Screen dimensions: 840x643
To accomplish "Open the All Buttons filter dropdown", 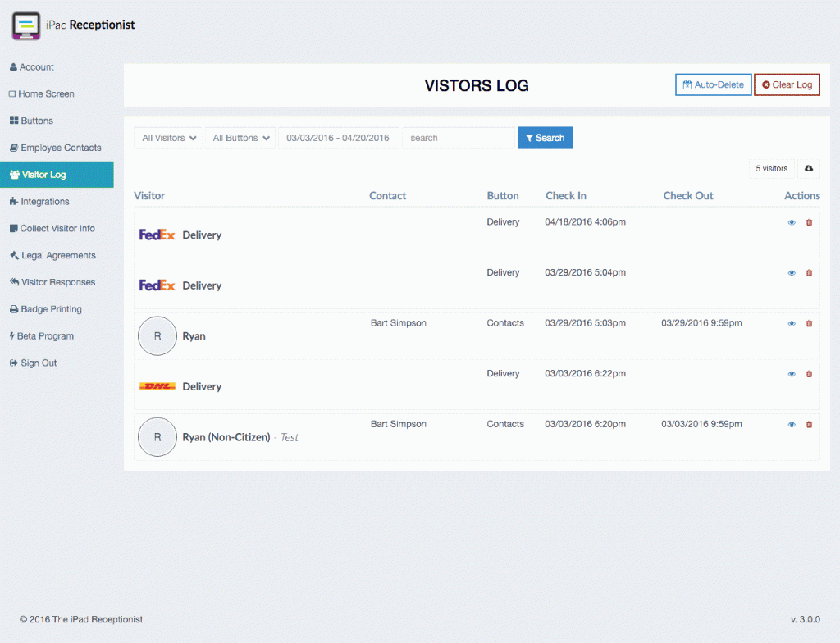I will [240, 138].
